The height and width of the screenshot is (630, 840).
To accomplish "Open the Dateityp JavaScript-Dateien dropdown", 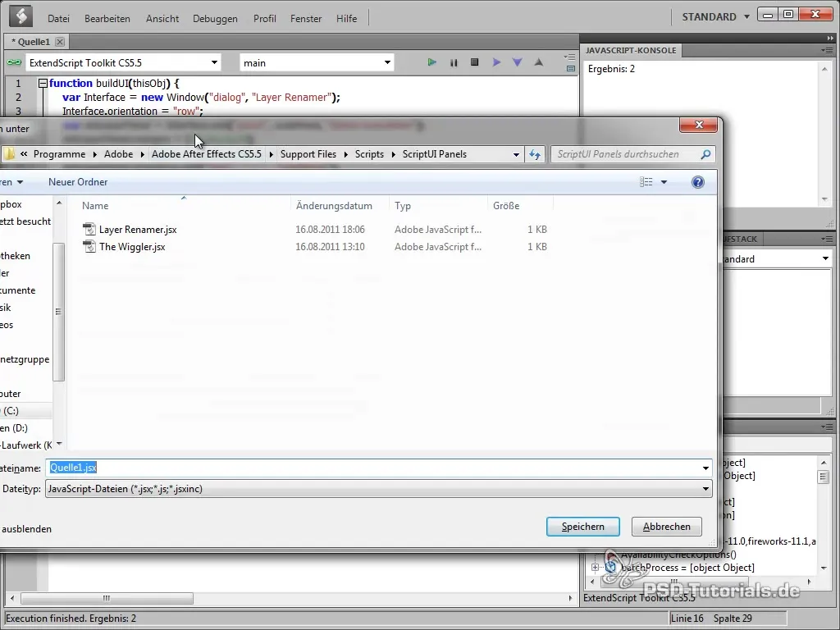I will pos(379,489).
